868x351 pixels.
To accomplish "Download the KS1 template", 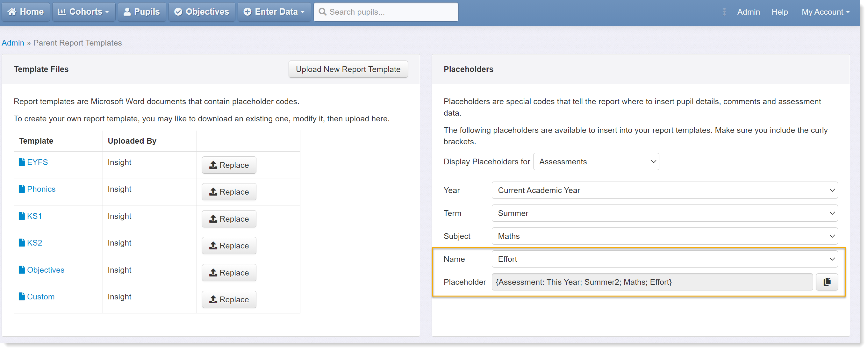I will 34,216.
